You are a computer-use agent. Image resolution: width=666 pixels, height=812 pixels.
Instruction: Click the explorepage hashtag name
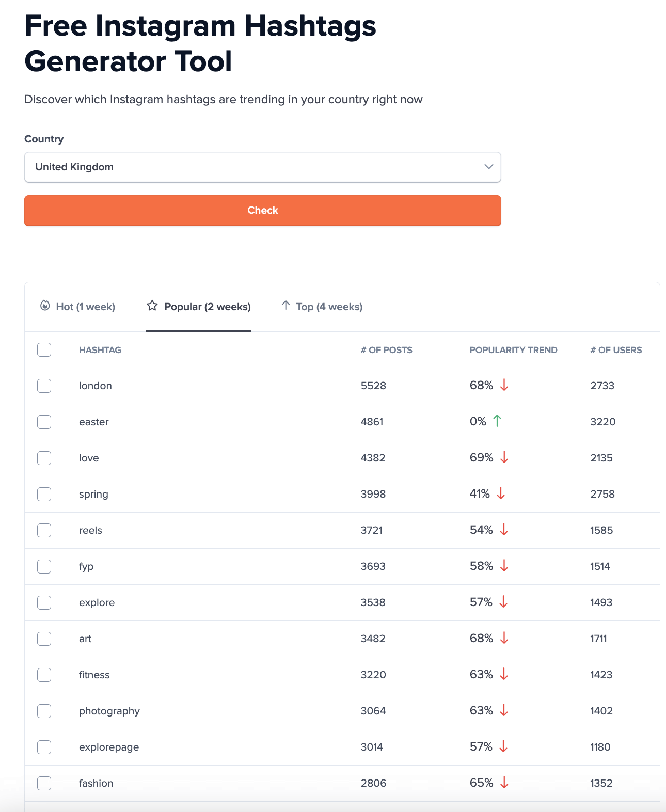(x=109, y=747)
